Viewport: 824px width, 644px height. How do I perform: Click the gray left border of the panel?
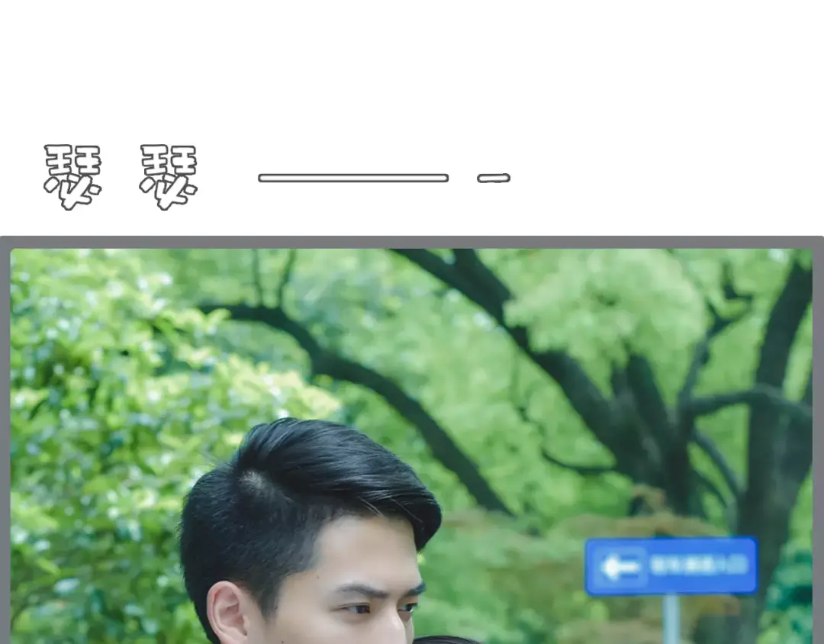pyautogui.click(x=5, y=443)
